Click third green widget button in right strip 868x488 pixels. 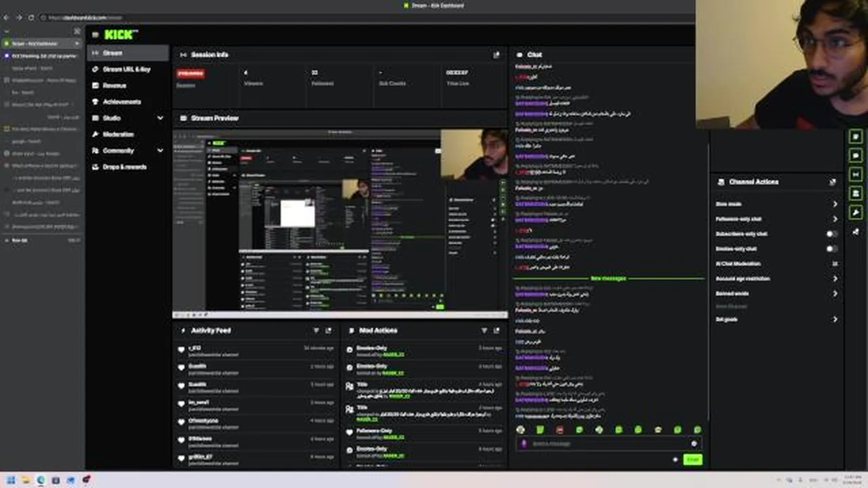point(856,175)
